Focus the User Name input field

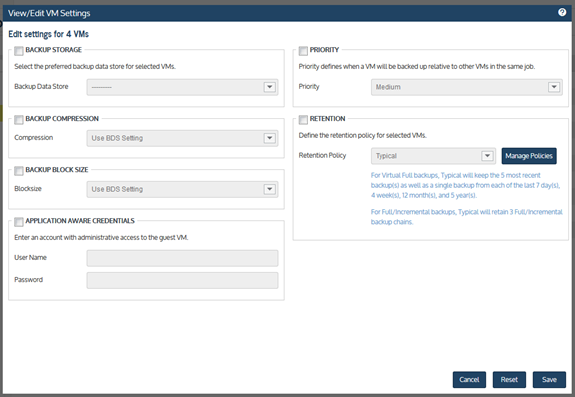[x=182, y=258]
